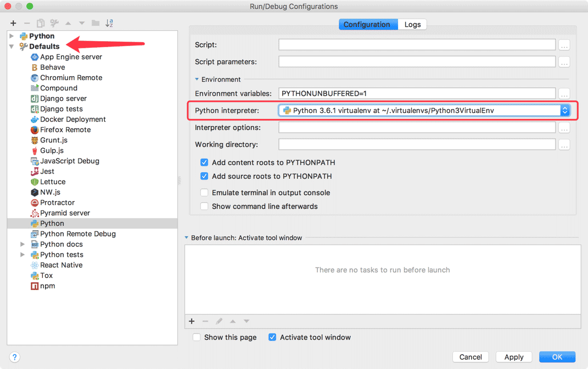Select Firefox Remote default
588x369 pixels.
[65, 129]
